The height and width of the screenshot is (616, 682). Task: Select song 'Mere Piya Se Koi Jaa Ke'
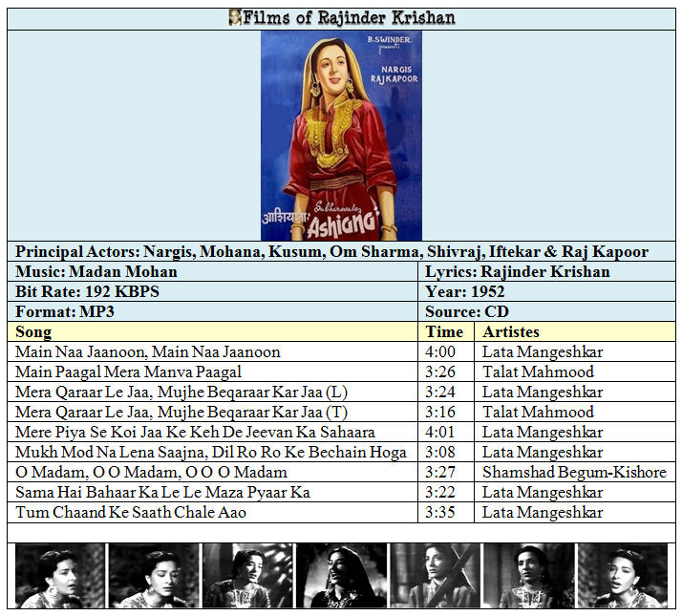[195, 432]
